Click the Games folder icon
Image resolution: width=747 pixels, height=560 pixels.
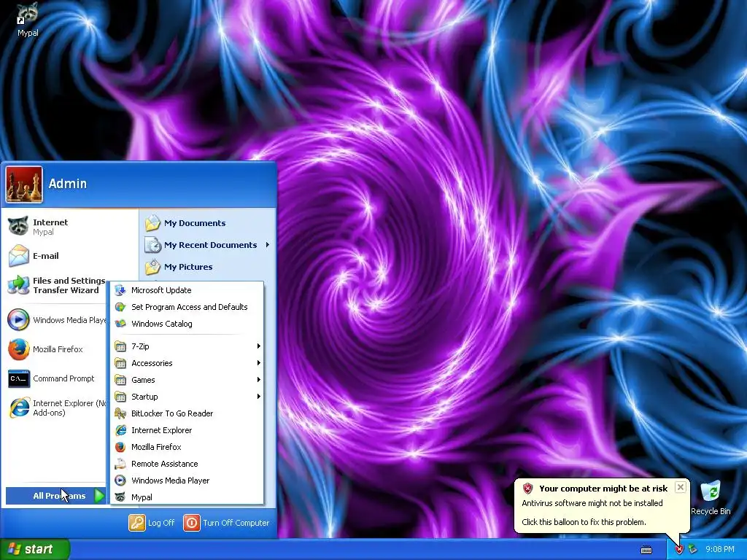[120, 379]
